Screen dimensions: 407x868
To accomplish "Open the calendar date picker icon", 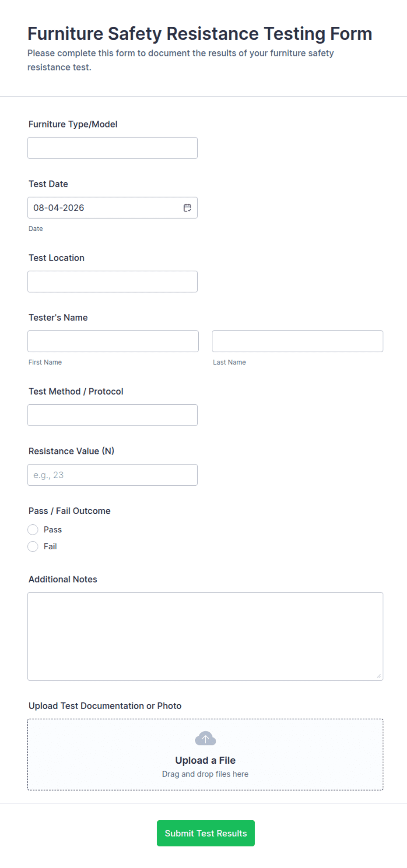I will tap(187, 208).
